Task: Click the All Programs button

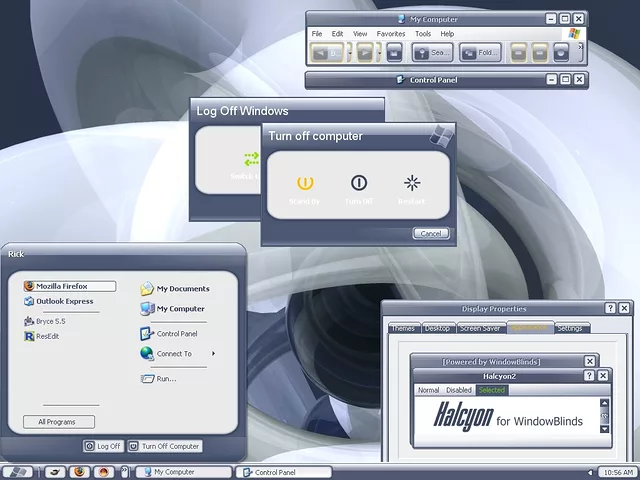Action: 58,422
